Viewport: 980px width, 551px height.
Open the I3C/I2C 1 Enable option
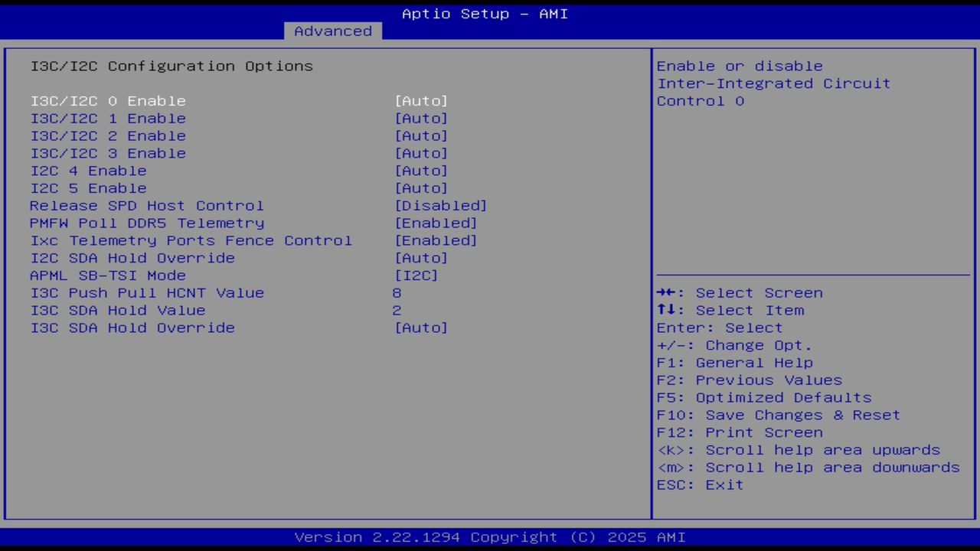[107, 118]
